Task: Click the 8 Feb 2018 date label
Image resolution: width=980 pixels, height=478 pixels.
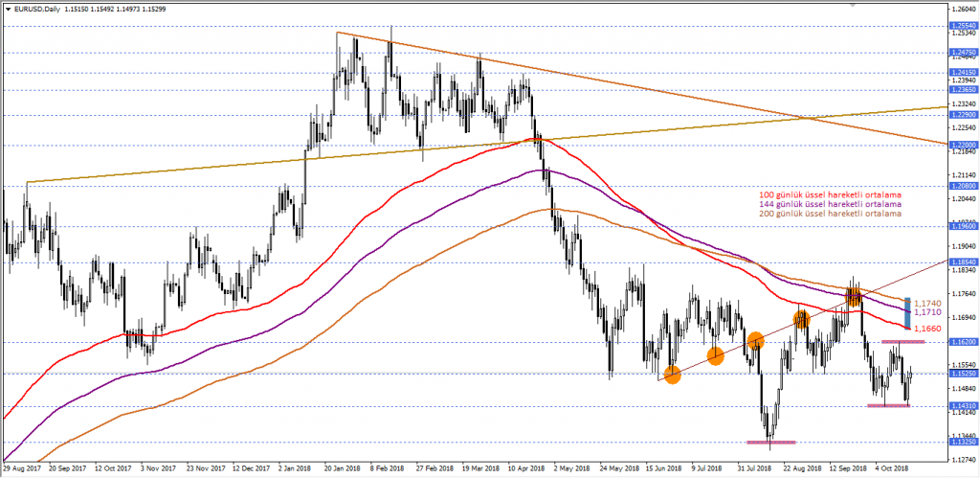Action: (x=389, y=467)
